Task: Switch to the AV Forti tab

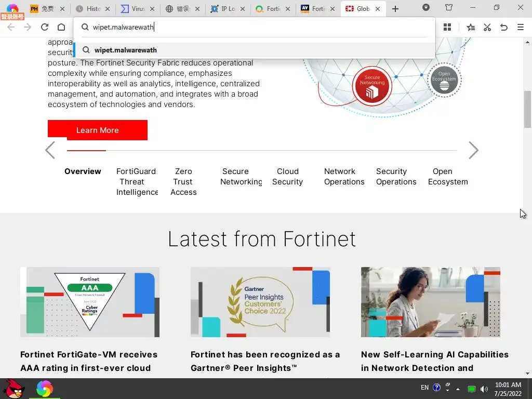Action: point(317,9)
